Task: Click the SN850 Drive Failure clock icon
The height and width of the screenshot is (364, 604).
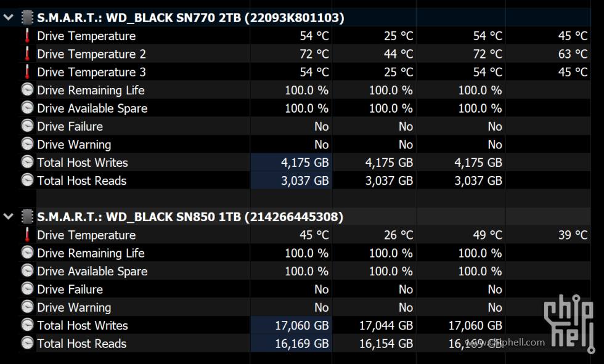Action: (27, 289)
